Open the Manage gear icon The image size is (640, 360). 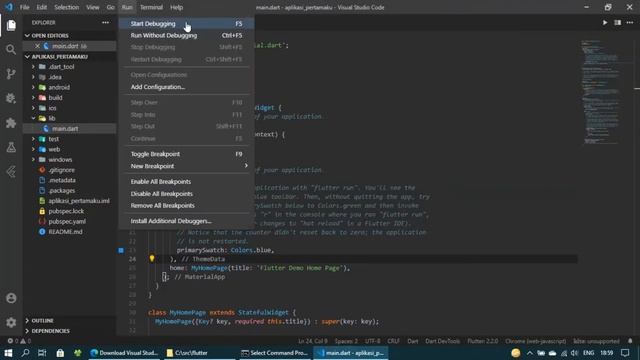pos(11,322)
